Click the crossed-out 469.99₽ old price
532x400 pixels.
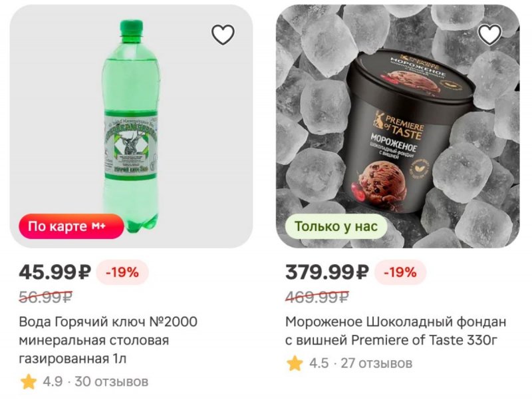(x=317, y=297)
